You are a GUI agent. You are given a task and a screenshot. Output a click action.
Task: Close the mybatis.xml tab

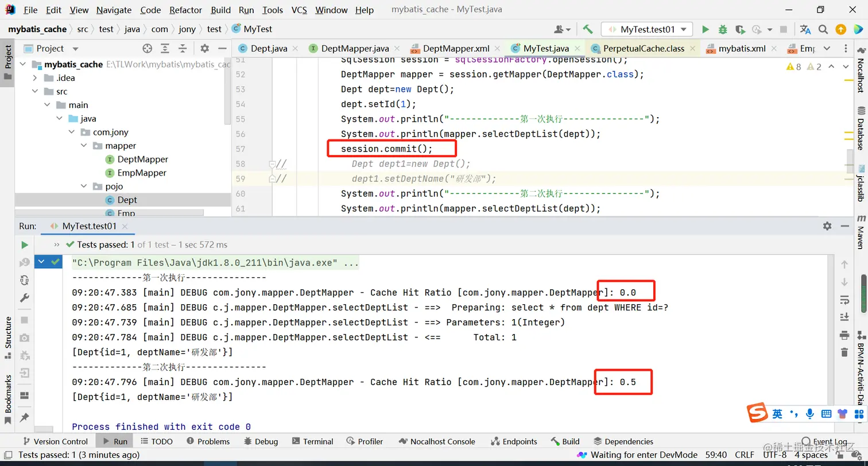773,49
